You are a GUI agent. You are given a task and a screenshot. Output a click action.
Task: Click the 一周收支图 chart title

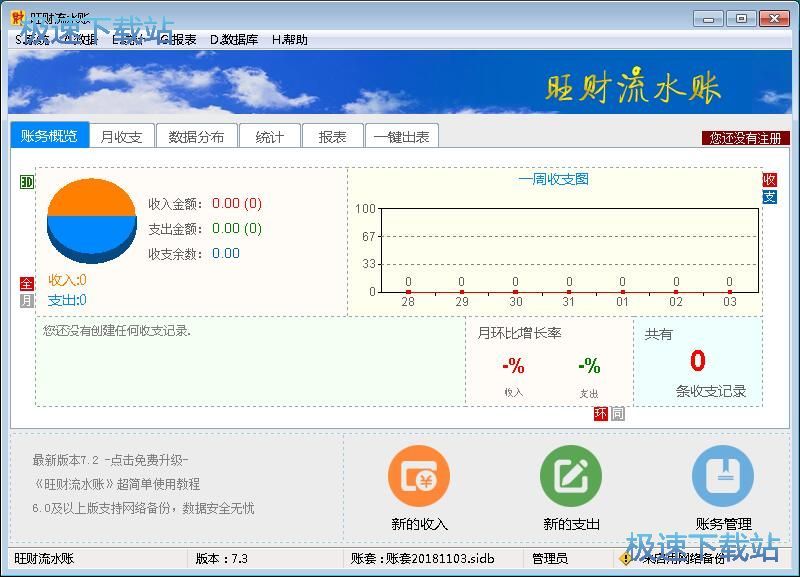554,179
